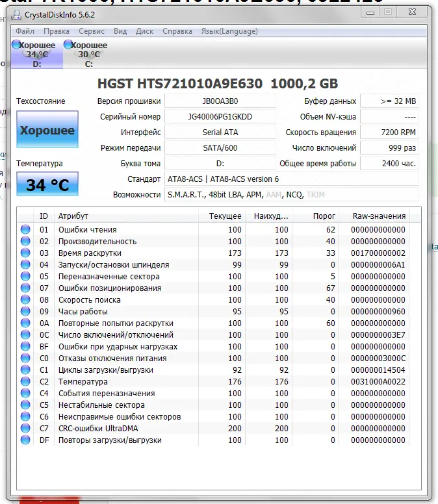Click status circle for Повторные попытки раскрутки row

[25, 323]
